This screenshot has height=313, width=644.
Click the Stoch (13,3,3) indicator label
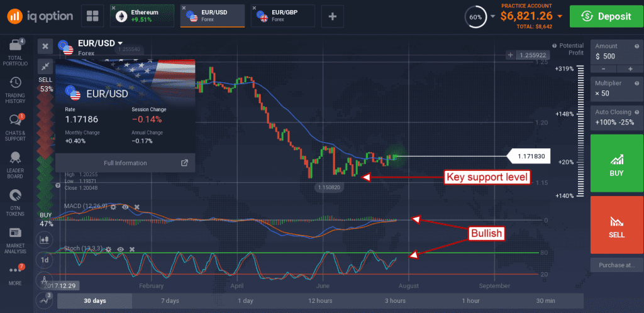coord(84,249)
